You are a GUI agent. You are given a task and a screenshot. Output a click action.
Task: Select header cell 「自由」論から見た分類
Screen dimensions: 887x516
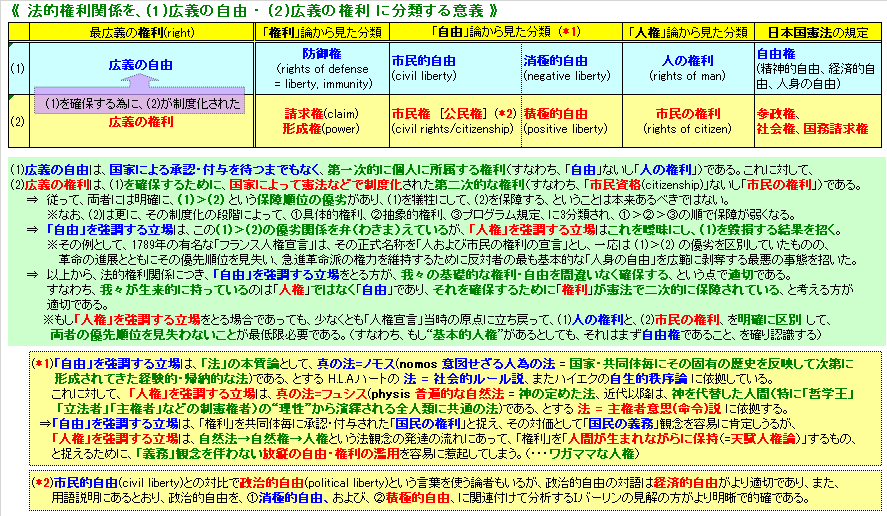506,32
